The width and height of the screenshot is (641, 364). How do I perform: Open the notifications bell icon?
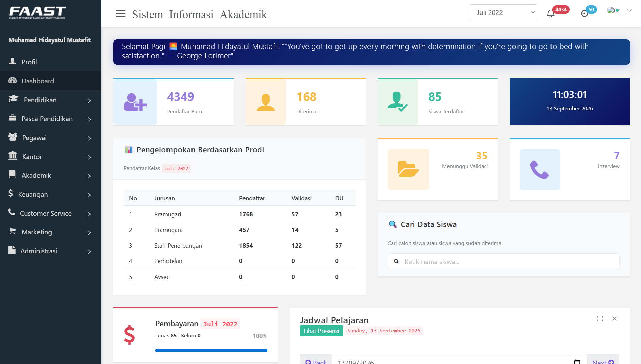click(x=550, y=13)
